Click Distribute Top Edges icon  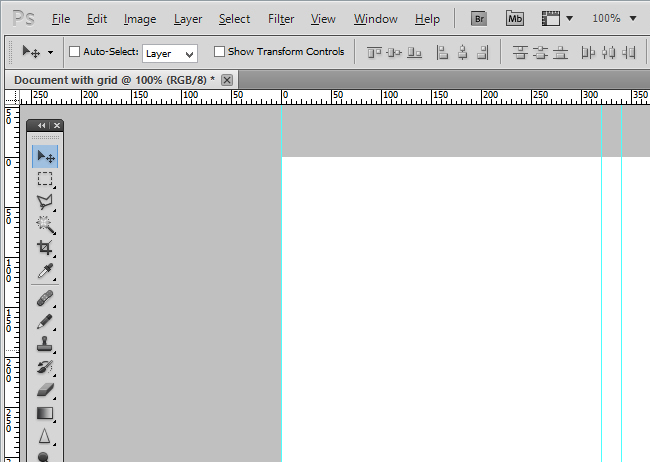pyautogui.click(x=520, y=53)
